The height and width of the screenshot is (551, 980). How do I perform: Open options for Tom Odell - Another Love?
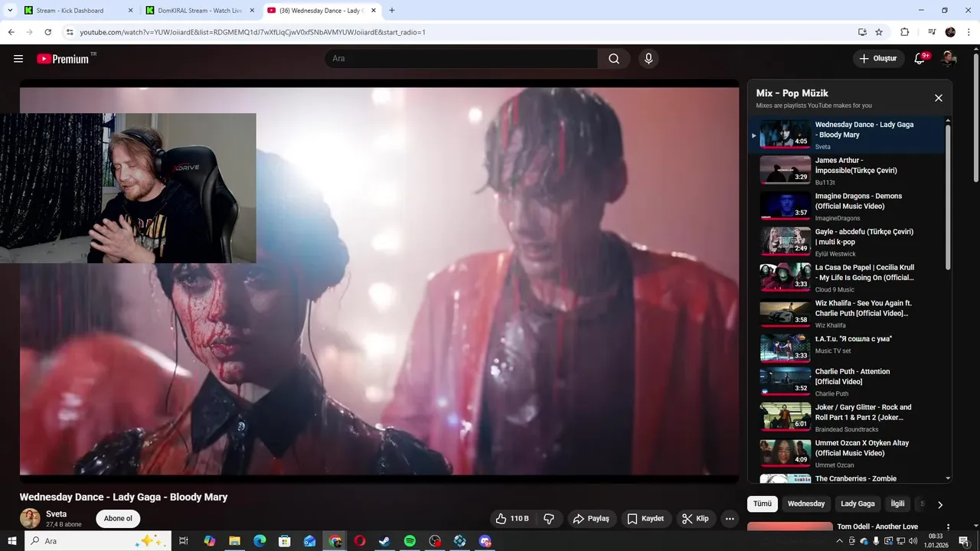pos(949,527)
